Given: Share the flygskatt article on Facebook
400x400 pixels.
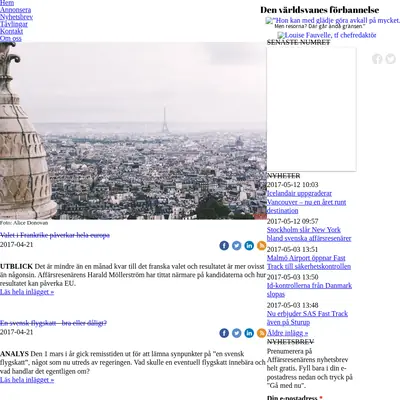Looking at the screenshot, I should (x=224, y=333).
